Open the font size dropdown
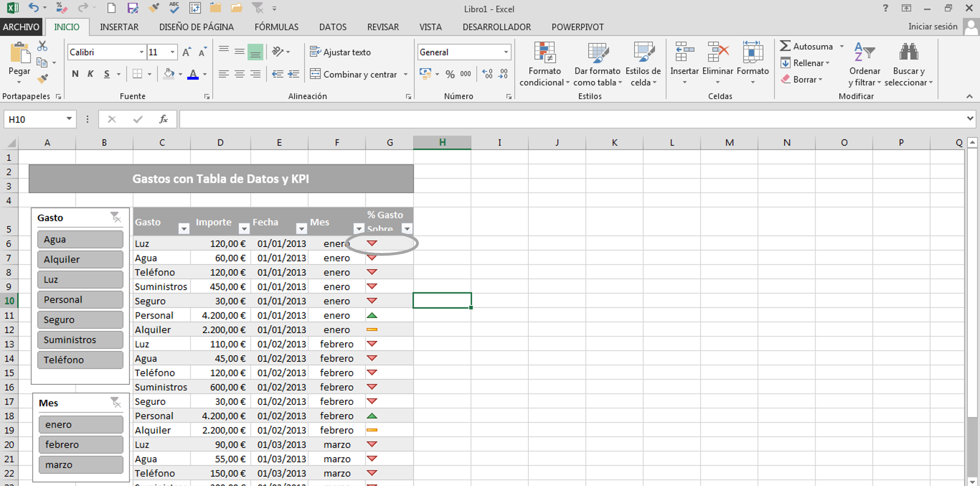This screenshot has width=980, height=486. click(x=172, y=52)
